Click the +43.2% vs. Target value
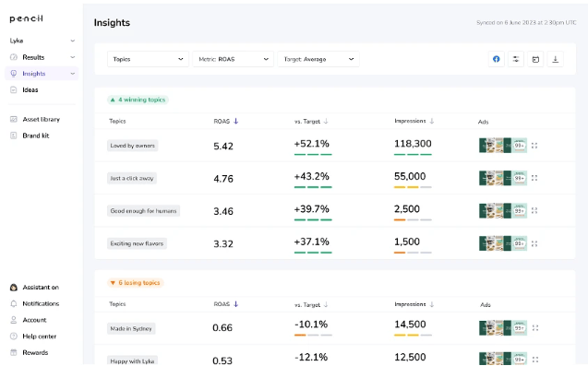Screen dimensions: 588x366 312,176
